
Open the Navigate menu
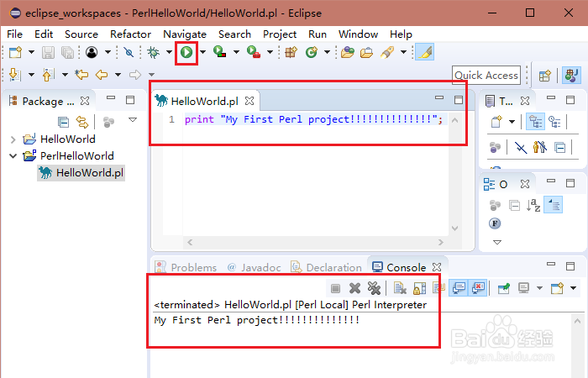pyautogui.click(x=185, y=34)
